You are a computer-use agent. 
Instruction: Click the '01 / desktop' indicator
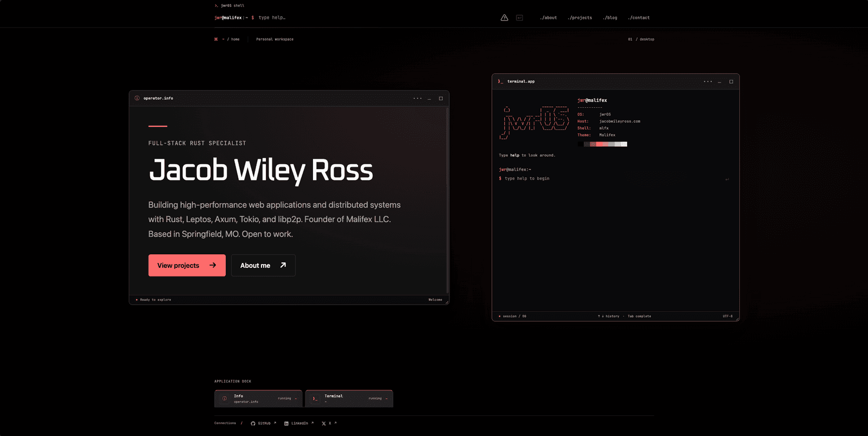coord(641,39)
